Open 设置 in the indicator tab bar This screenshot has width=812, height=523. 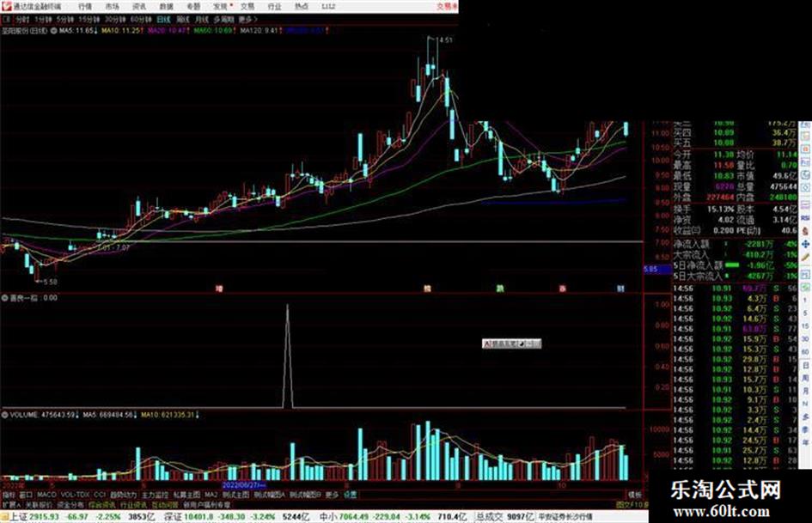(350, 495)
